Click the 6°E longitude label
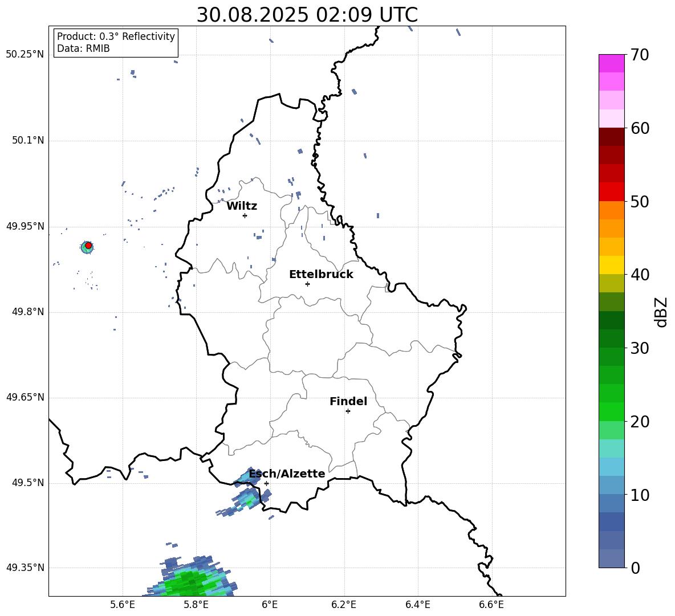The image size is (675, 616). [x=270, y=605]
